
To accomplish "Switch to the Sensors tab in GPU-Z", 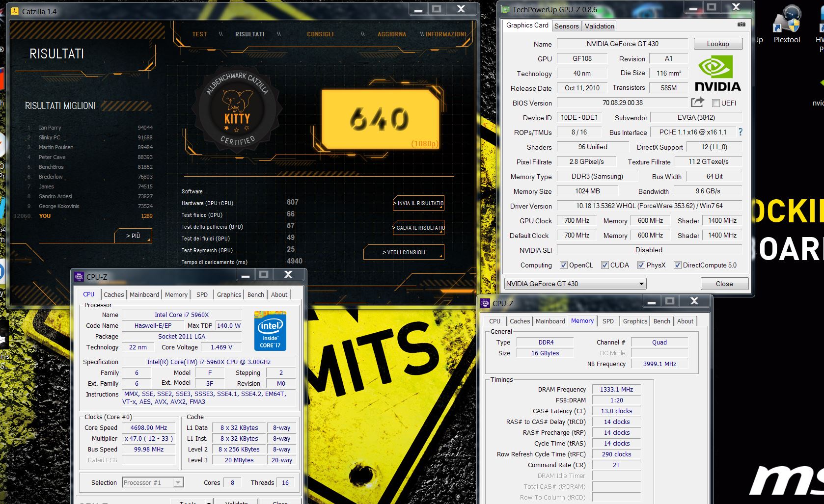I will click(567, 26).
